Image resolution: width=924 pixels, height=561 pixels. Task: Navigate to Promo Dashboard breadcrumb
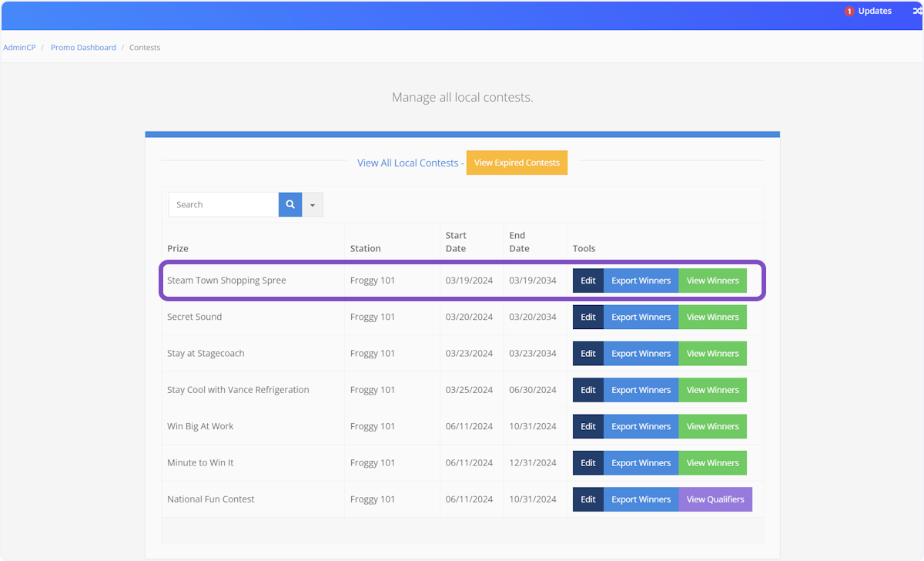pos(83,48)
